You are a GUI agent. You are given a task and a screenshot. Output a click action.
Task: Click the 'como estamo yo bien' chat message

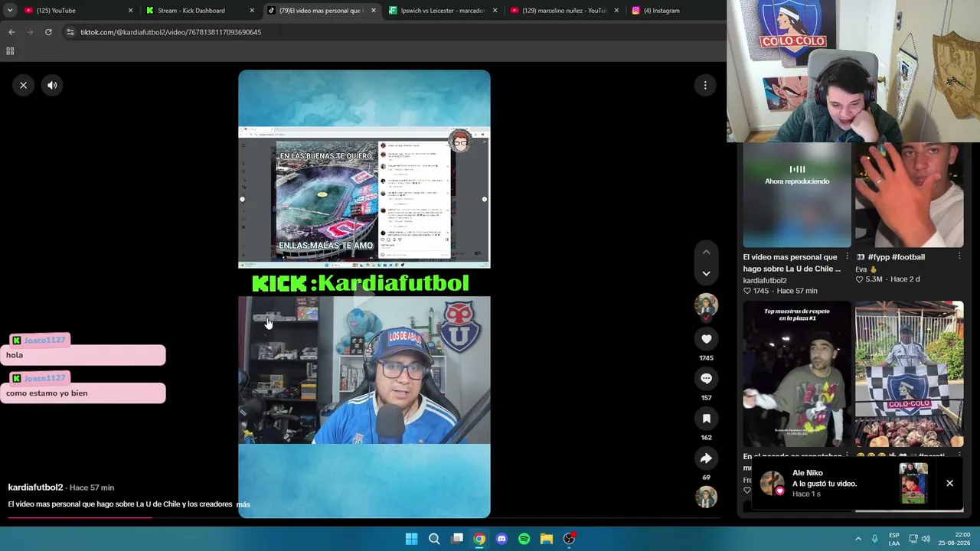coord(83,393)
